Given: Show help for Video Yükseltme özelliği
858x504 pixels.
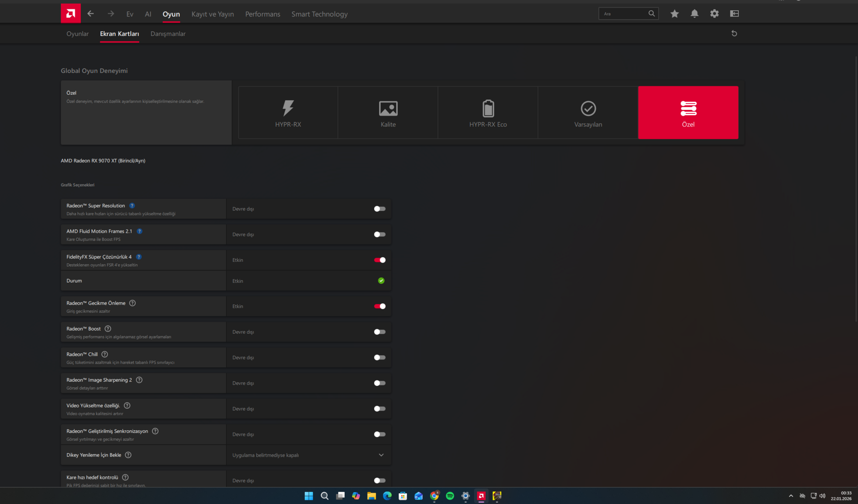Looking at the screenshot, I should coord(127,406).
